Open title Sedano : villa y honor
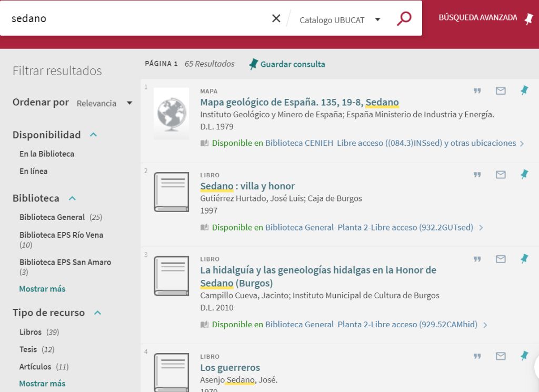Screen dimensions: 539x392 click(247, 186)
